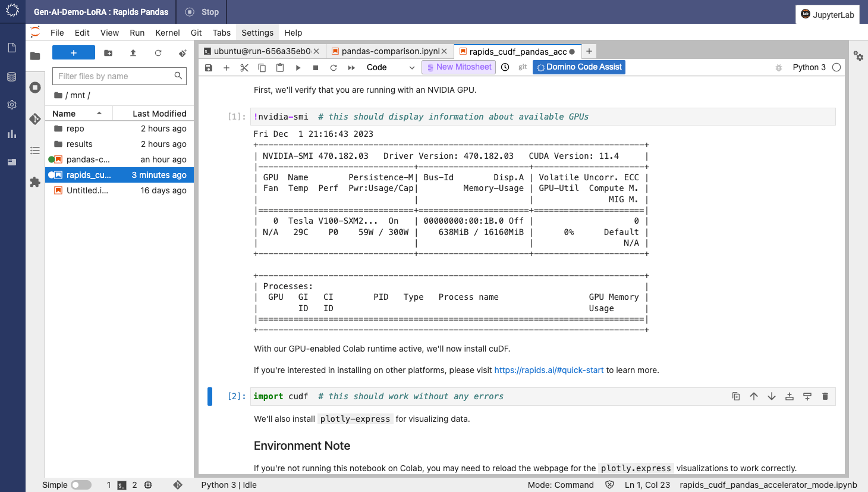Viewport: 868px width, 492px height.
Task: Select kernel by clicking Python 3 circle
Action: 836,67
